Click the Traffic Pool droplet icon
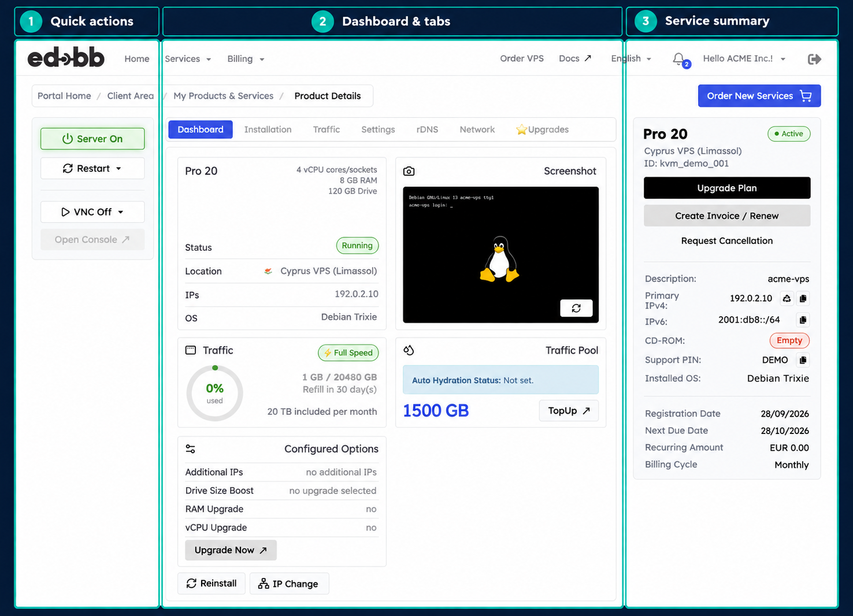 [x=409, y=350]
